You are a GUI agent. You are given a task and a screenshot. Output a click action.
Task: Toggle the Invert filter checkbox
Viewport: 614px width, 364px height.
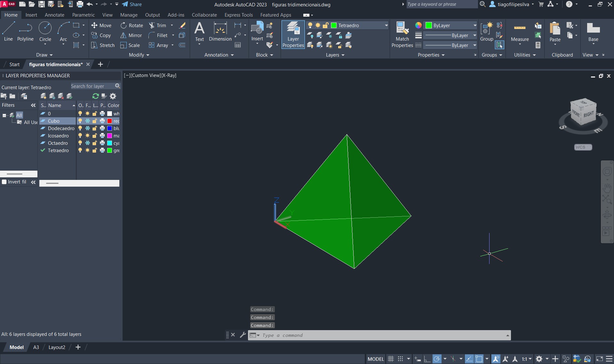click(4, 182)
